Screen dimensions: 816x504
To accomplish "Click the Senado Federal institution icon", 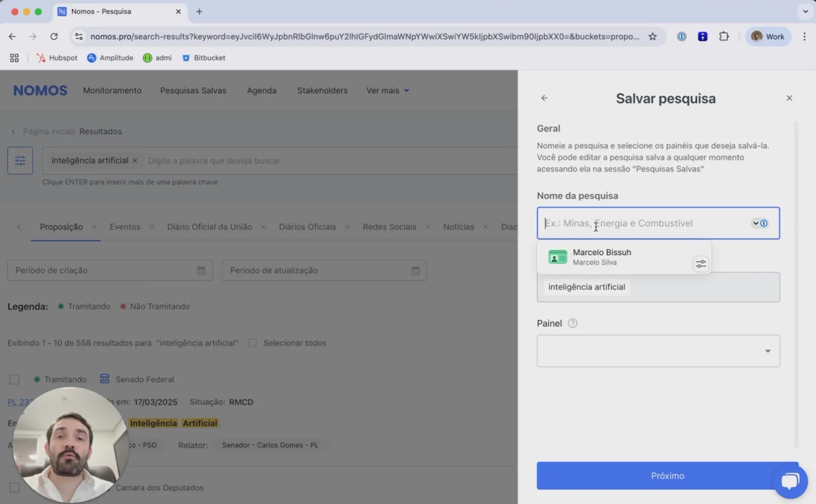I will tap(105, 379).
